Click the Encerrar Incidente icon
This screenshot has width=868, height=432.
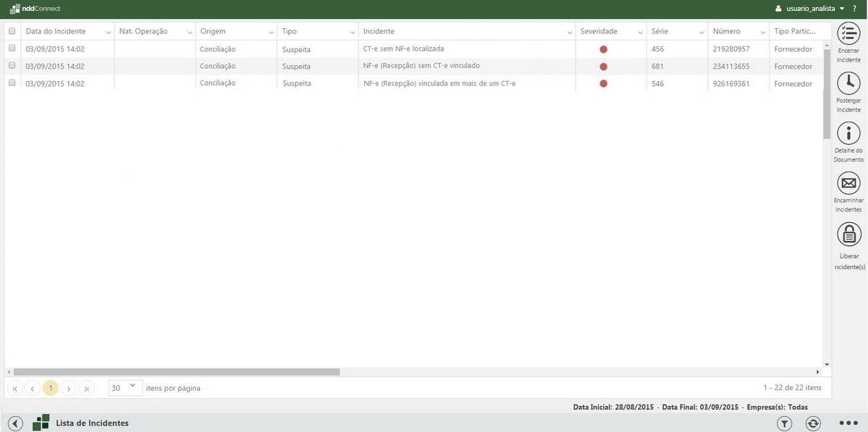pyautogui.click(x=848, y=33)
